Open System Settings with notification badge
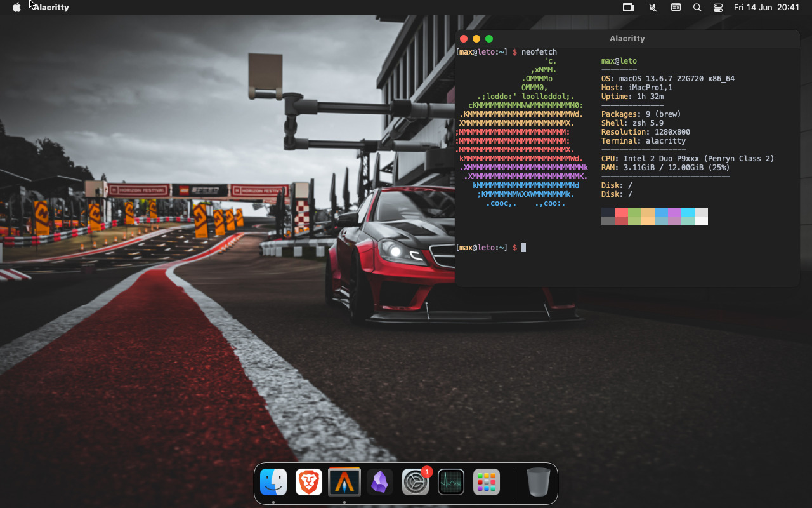Viewport: 812px width, 508px height. pyautogui.click(x=416, y=483)
